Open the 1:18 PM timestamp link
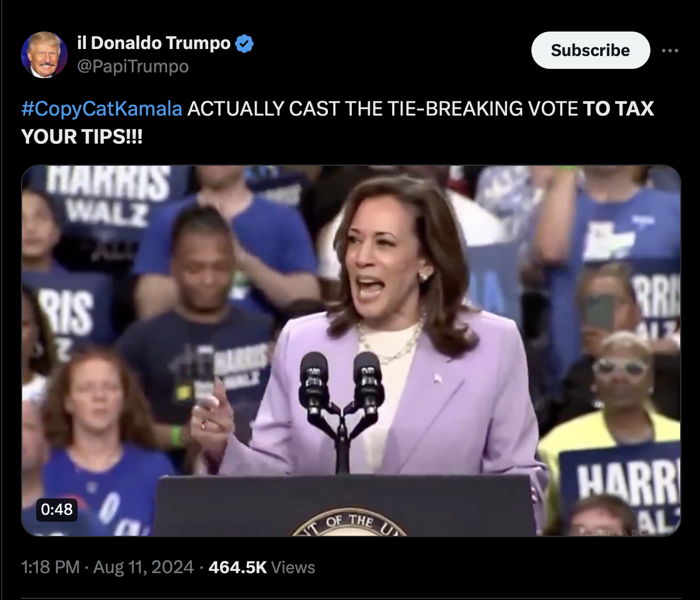Viewport: 700px width, 600px height. click(x=50, y=567)
